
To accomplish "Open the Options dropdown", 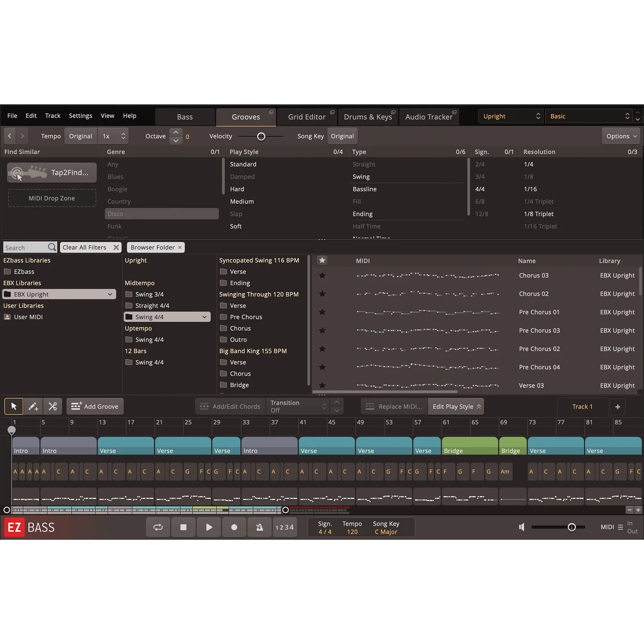I will (x=621, y=136).
